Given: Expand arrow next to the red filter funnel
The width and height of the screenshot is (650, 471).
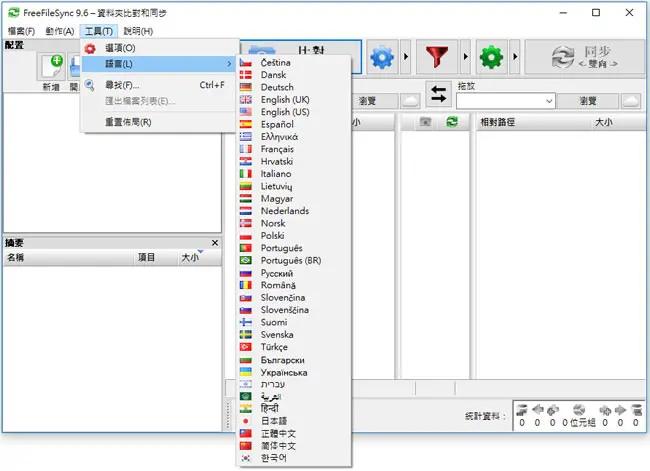Looking at the screenshot, I should [465, 57].
